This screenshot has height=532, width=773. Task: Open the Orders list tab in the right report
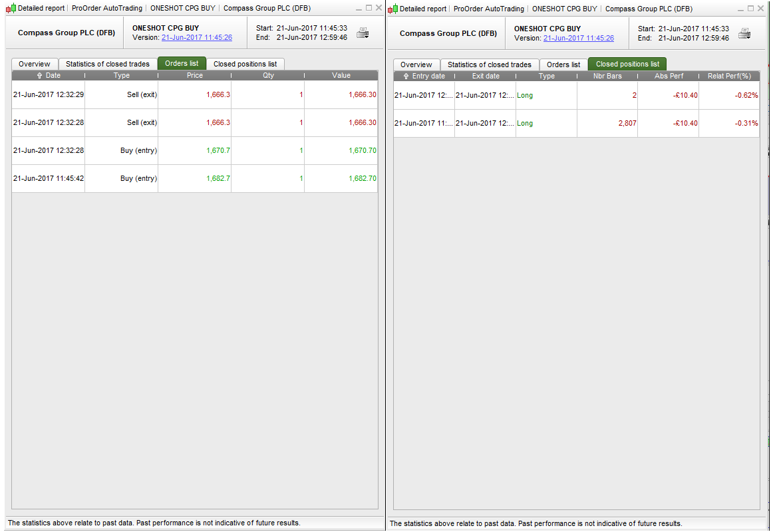(563, 65)
